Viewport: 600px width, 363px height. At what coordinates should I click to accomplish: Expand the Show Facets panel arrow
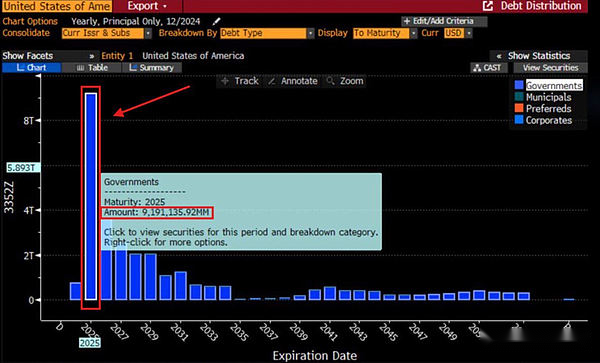(91, 56)
